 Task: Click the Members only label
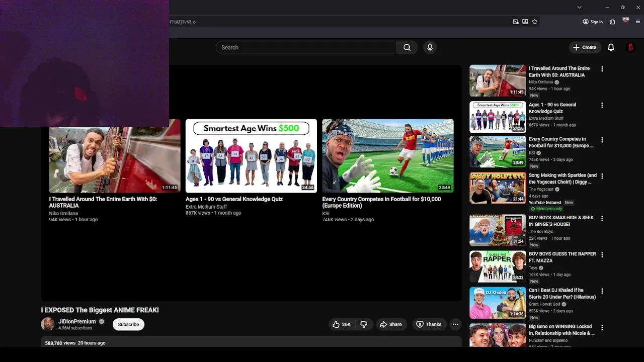tap(546, 209)
